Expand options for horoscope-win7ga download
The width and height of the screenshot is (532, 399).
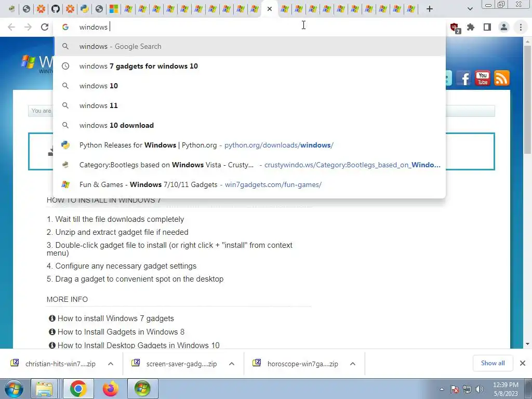(x=353, y=364)
